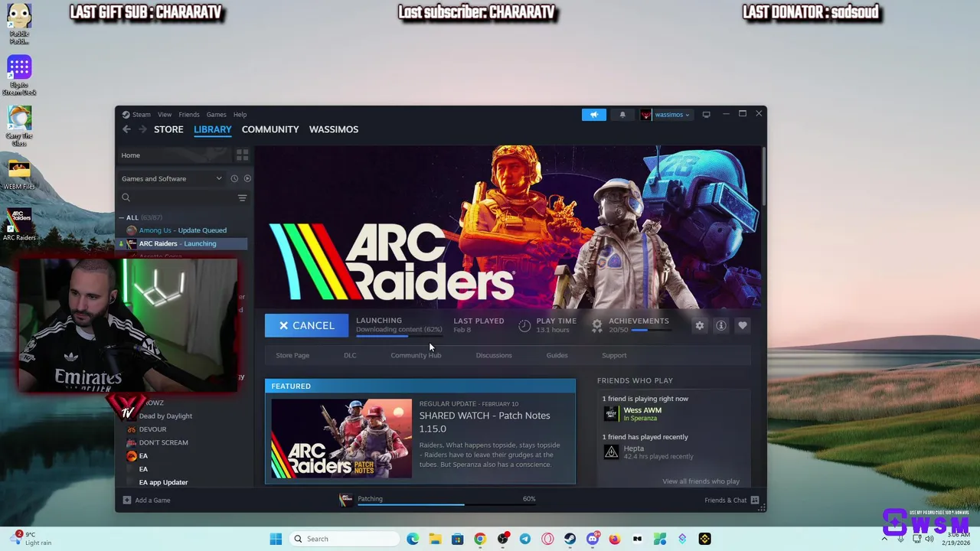Select Dead by Daylight in library
Viewport: 980px width, 551px height.
(x=165, y=416)
